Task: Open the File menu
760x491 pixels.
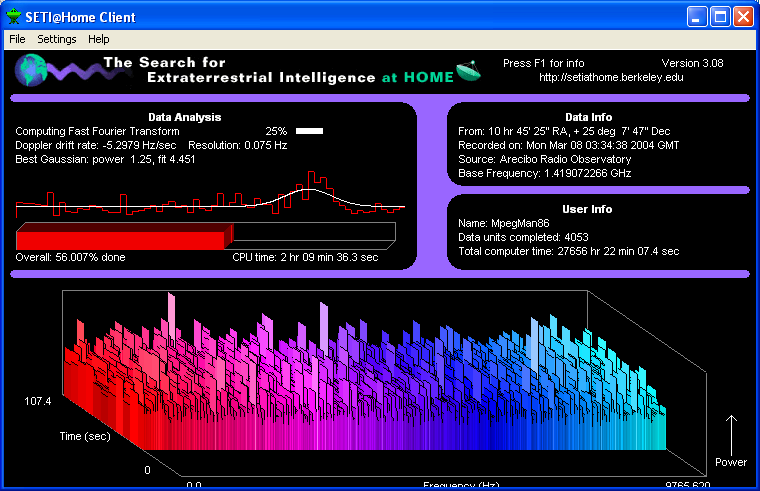Action: (x=17, y=39)
